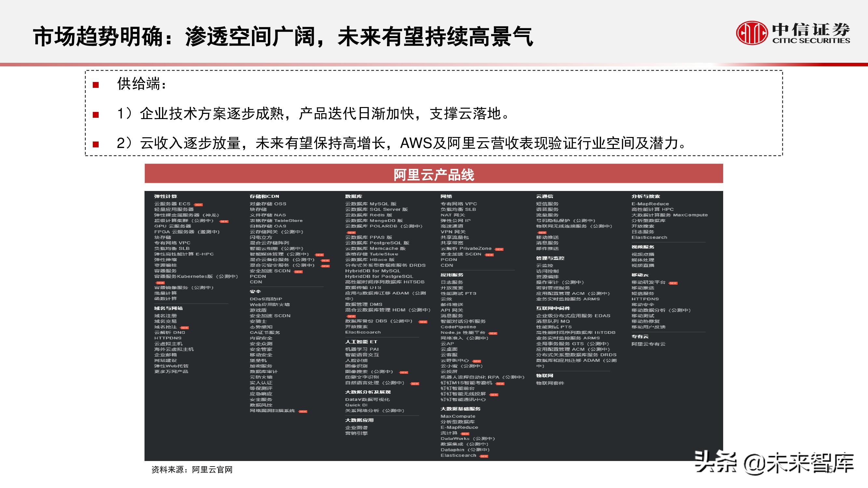Click the 人脸识别 link
Screen dimensions: 868x488
coord(356,360)
